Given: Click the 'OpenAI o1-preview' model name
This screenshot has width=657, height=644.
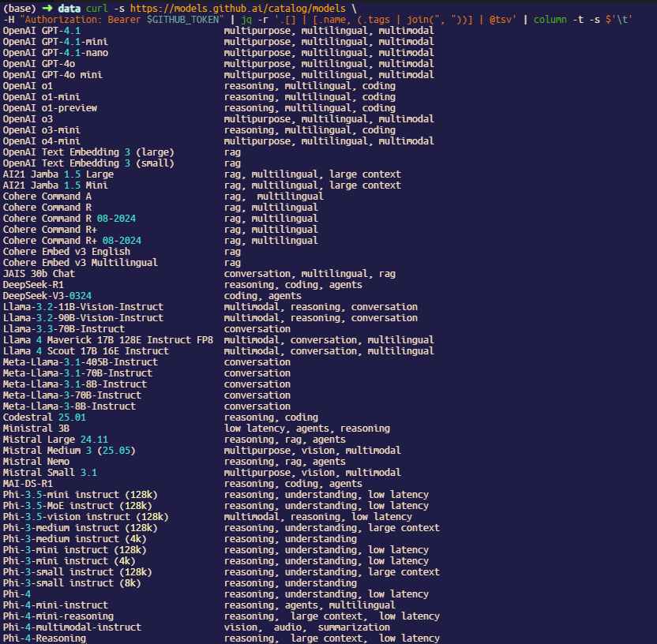Looking at the screenshot, I should coord(50,108).
